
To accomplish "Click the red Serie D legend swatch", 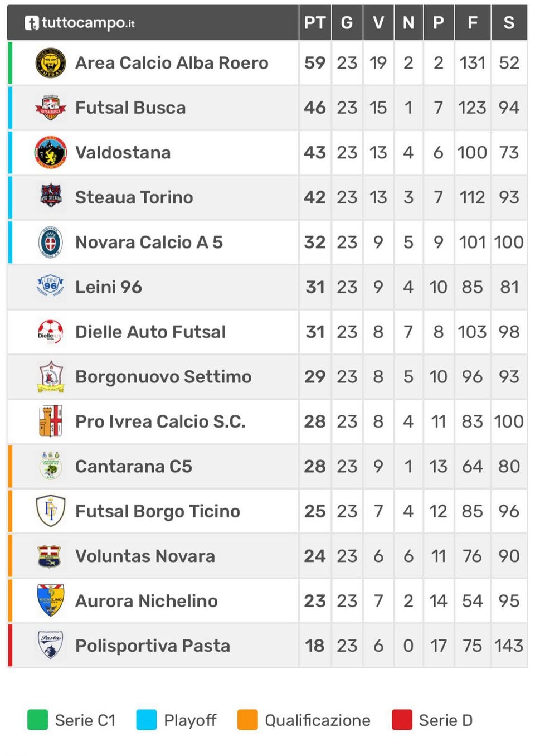I will (x=402, y=720).
